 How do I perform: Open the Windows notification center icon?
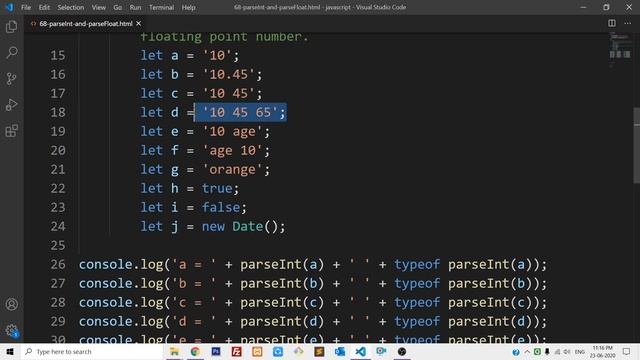pyautogui.click(x=627, y=351)
